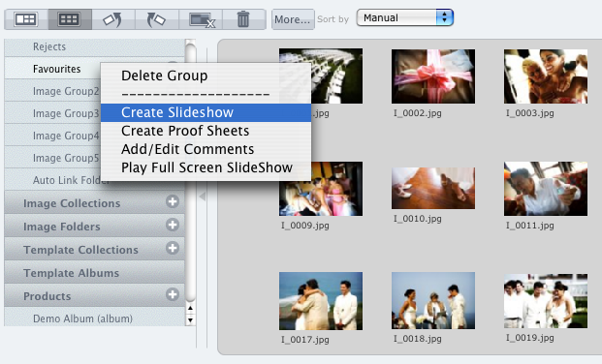Select the I_0002.jpg gift thumbnail
Image resolution: width=602 pixels, height=364 pixels.
tap(433, 76)
